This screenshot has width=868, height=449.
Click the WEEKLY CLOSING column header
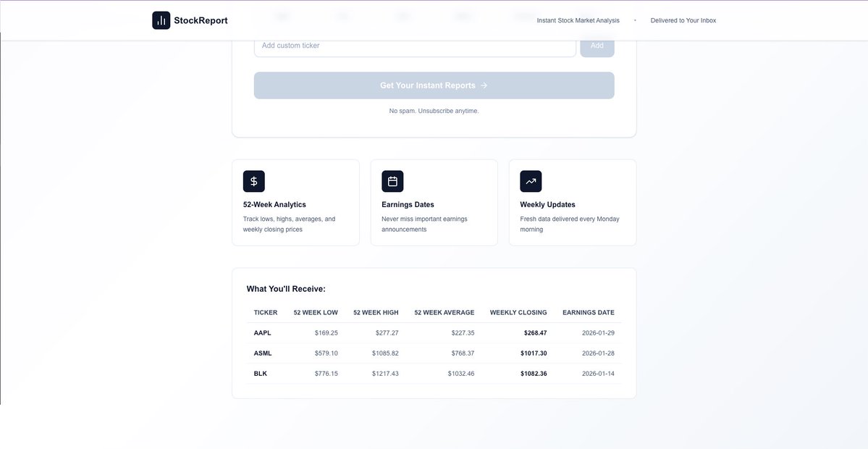coord(518,313)
